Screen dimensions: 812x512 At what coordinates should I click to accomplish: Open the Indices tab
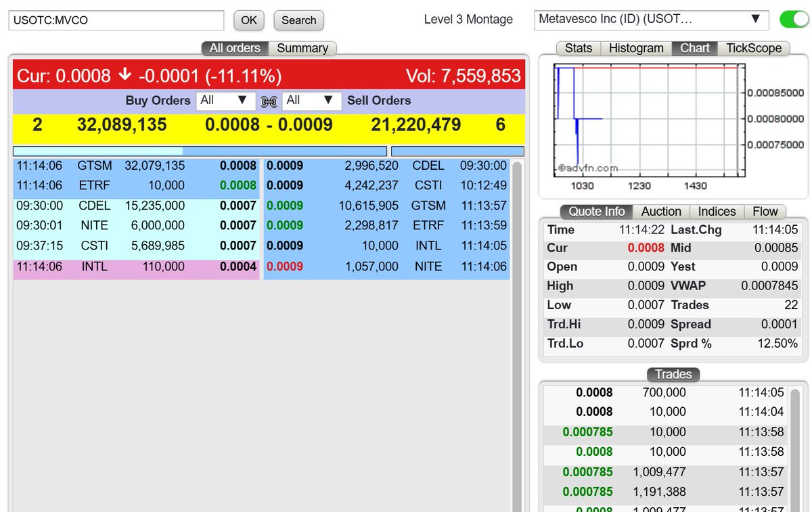[x=717, y=212]
